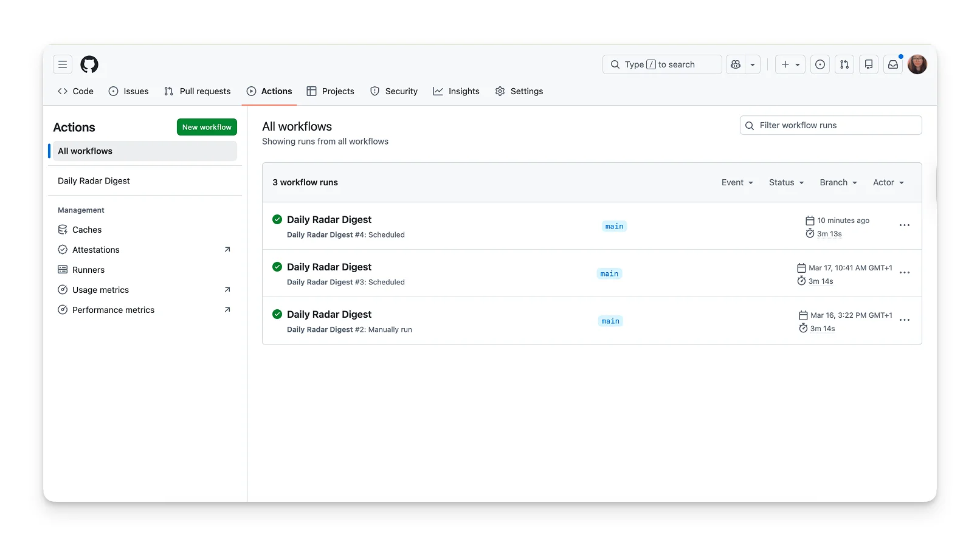Go to the GitHub homepage logo
The width and height of the screenshot is (980, 545).
(89, 64)
